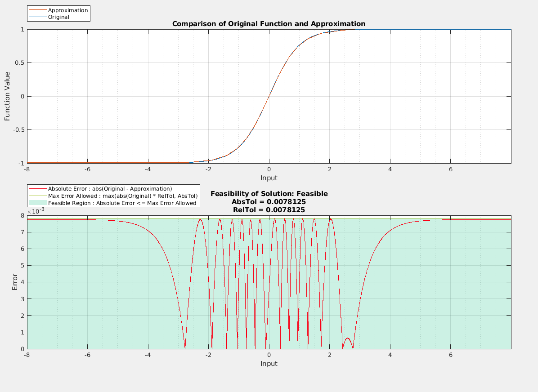Click y-tick label '1' on the error plot
538x392 pixels.
point(22,332)
